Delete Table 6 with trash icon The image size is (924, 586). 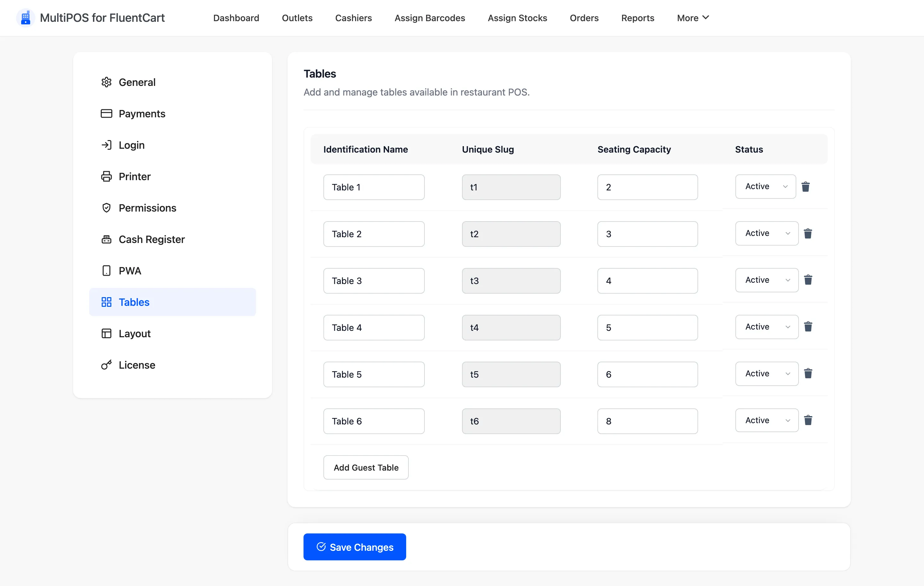[x=808, y=420]
